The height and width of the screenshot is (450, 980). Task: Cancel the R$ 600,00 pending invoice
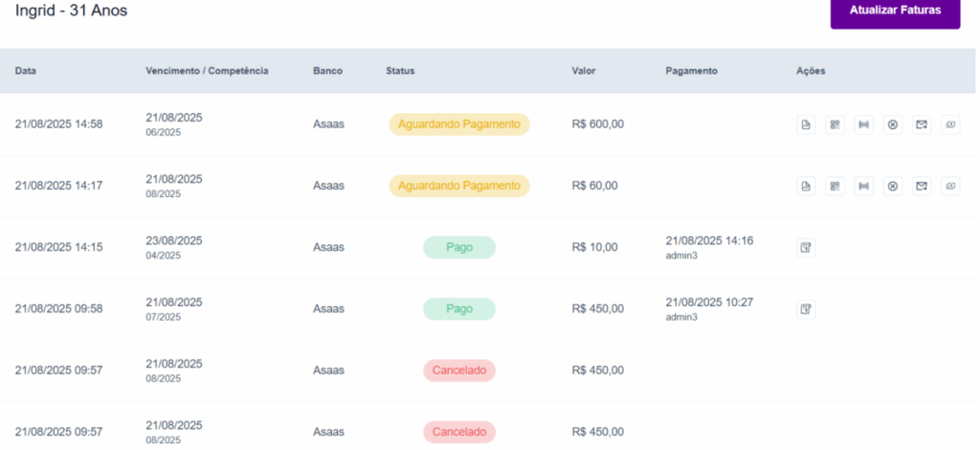pos(893,124)
